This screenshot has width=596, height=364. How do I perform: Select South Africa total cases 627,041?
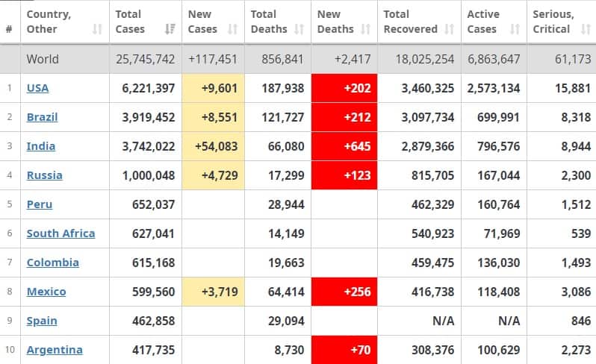(x=154, y=233)
